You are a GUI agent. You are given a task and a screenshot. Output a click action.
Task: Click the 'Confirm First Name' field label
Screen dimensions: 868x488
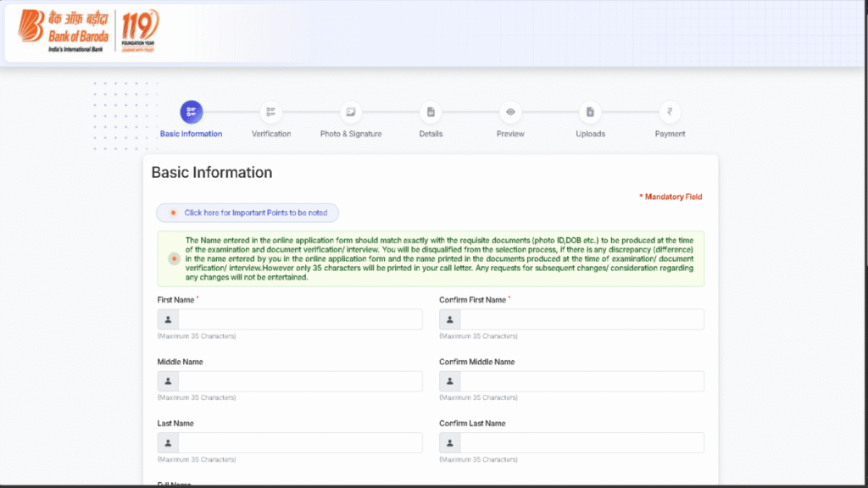(x=472, y=300)
